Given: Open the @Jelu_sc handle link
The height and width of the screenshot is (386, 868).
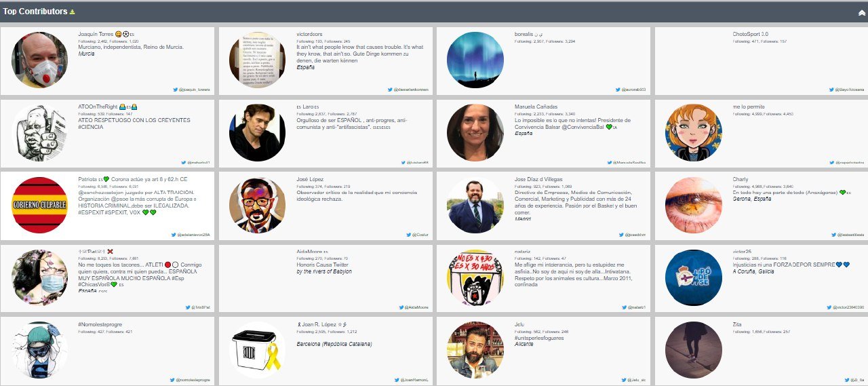Looking at the screenshot, I should tap(638, 380).
